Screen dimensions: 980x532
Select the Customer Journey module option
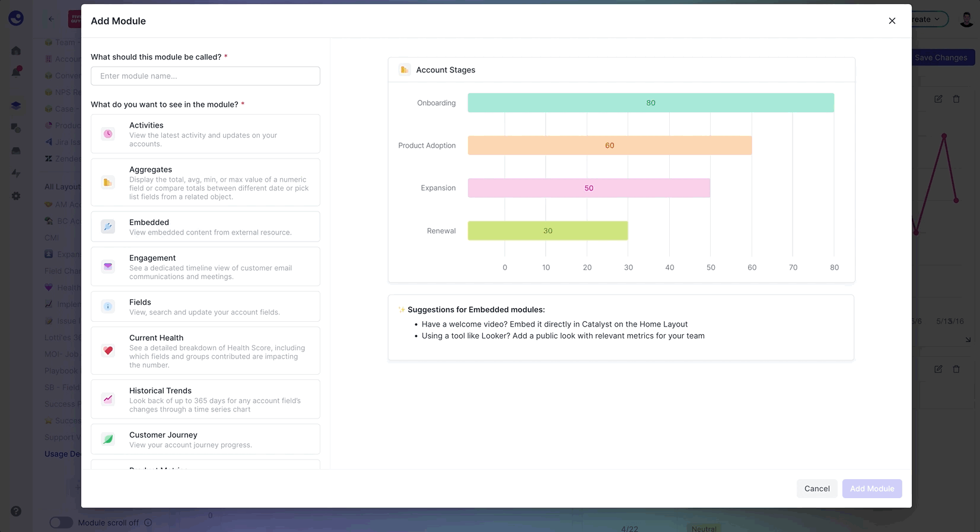click(x=205, y=439)
